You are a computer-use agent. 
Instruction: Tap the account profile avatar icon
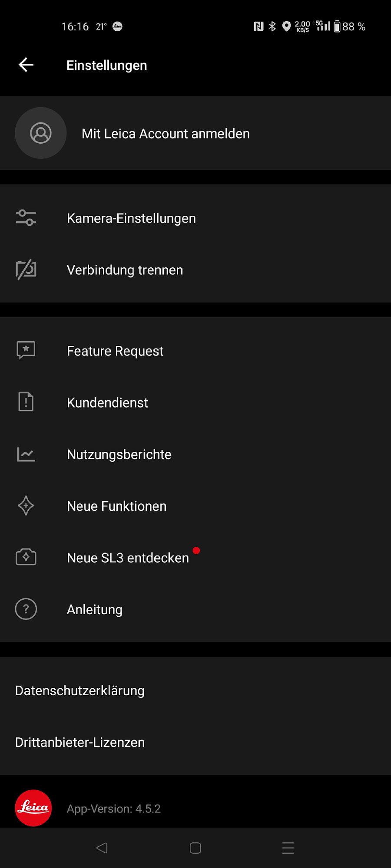(x=41, y=133)
